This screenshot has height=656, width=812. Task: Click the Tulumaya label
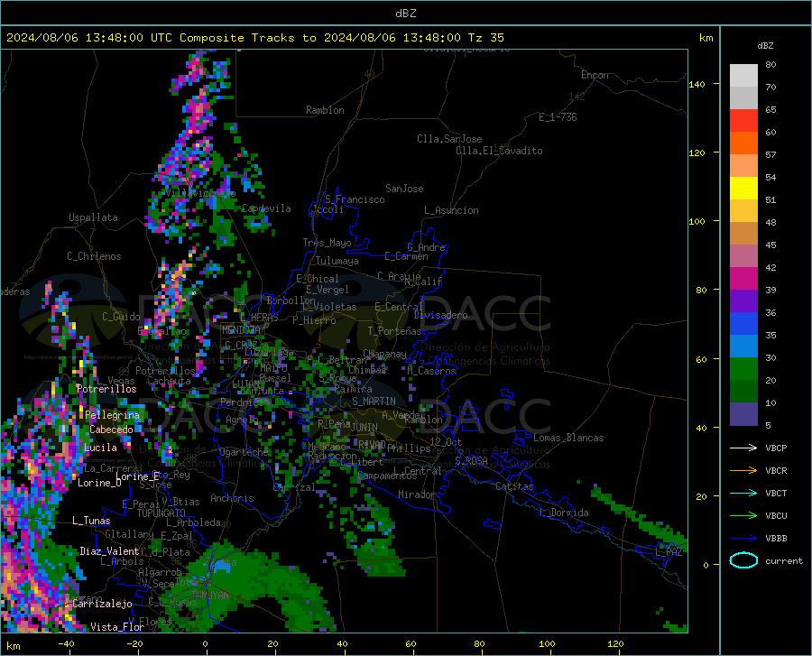click(337, 261)
